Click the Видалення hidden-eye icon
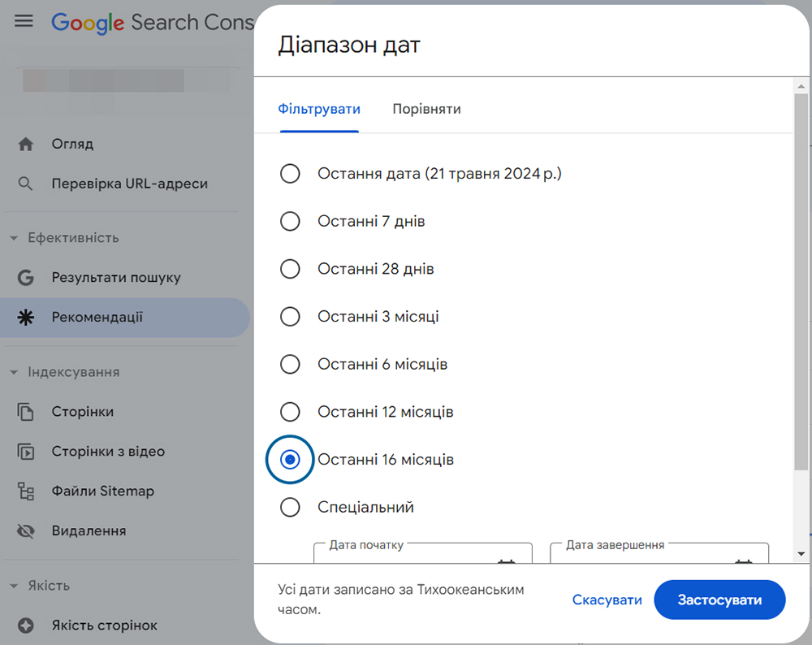This screenshot has height=645, width=812. pos(25,530)
